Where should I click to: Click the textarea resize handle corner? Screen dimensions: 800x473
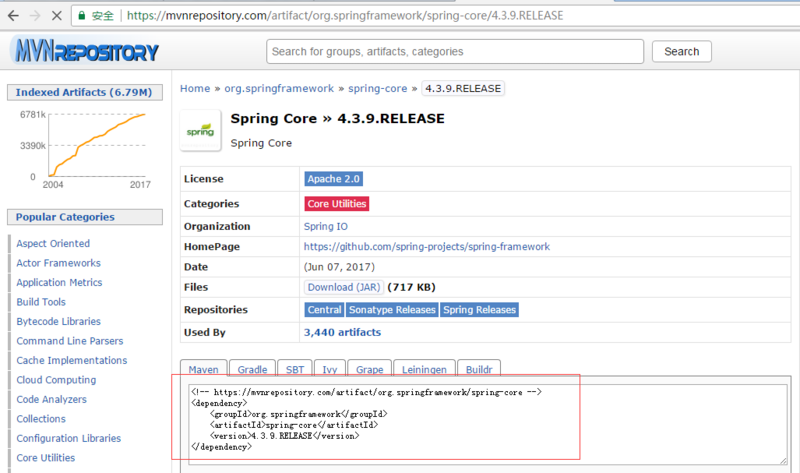[783, 461]
